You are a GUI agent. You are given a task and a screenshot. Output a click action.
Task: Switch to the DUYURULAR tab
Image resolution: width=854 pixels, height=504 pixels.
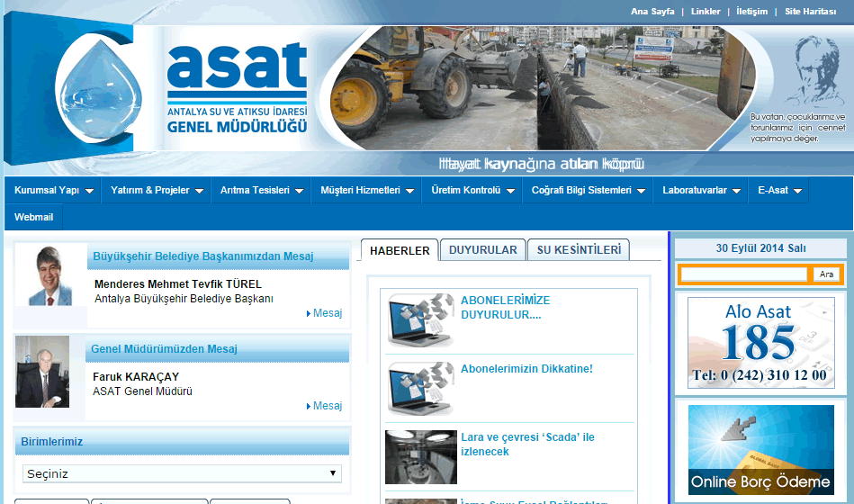482,250
